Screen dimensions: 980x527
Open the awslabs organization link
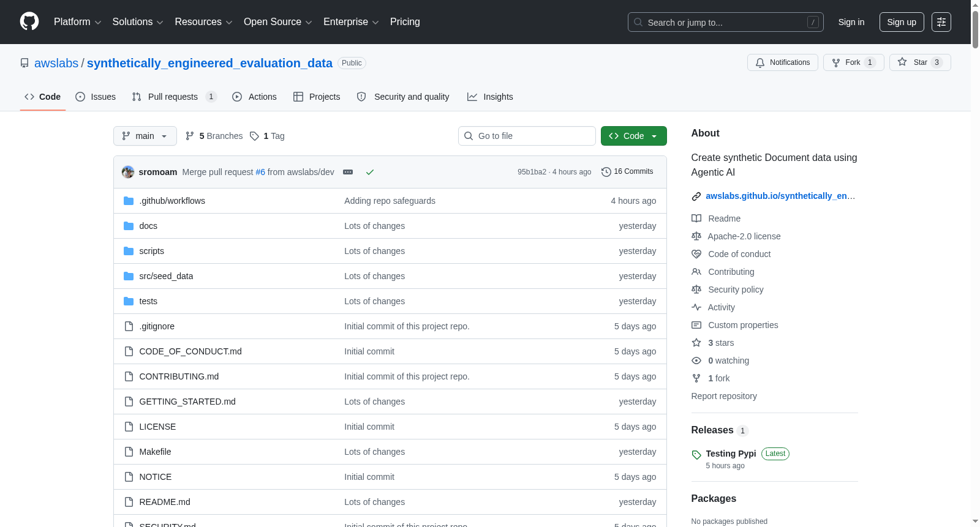click(x=56, y=63)
